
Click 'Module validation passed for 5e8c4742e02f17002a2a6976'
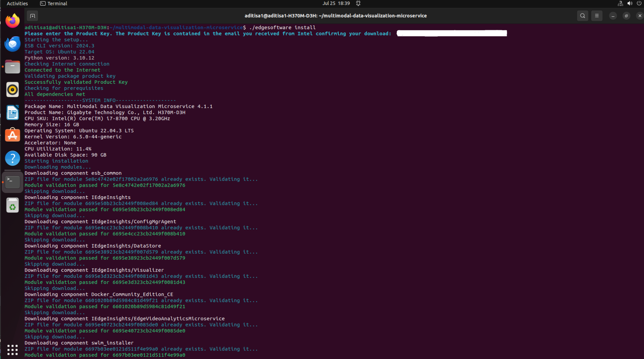[x=105, y=185]
